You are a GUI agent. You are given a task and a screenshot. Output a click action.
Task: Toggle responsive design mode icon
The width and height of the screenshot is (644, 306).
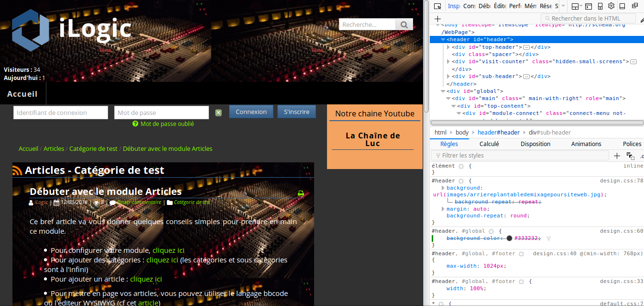coord(600,6)
